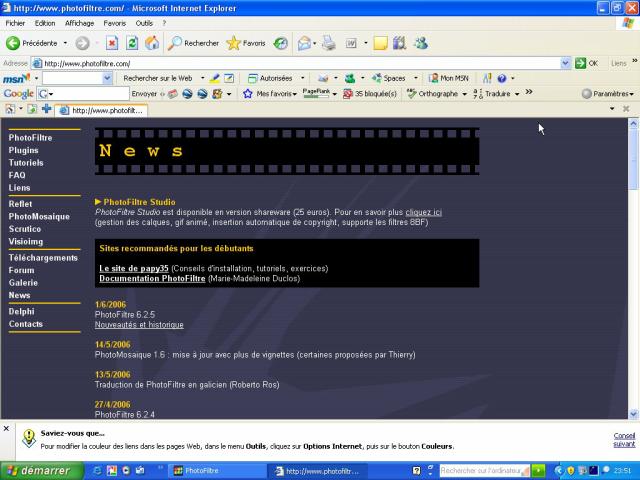
Task: Launch the Messenger people icon
Action: [420, 43]
